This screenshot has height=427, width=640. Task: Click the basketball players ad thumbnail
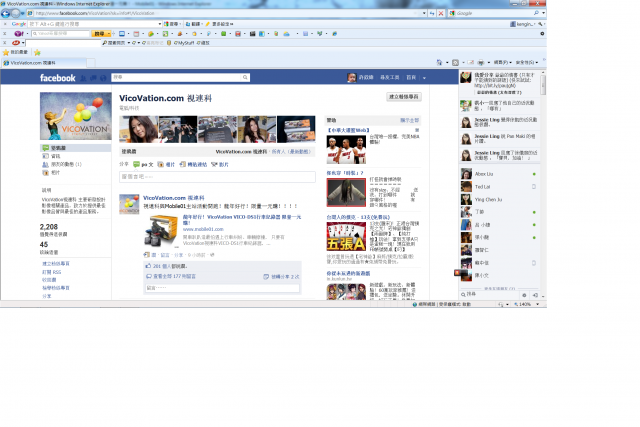tap(346, 149)
